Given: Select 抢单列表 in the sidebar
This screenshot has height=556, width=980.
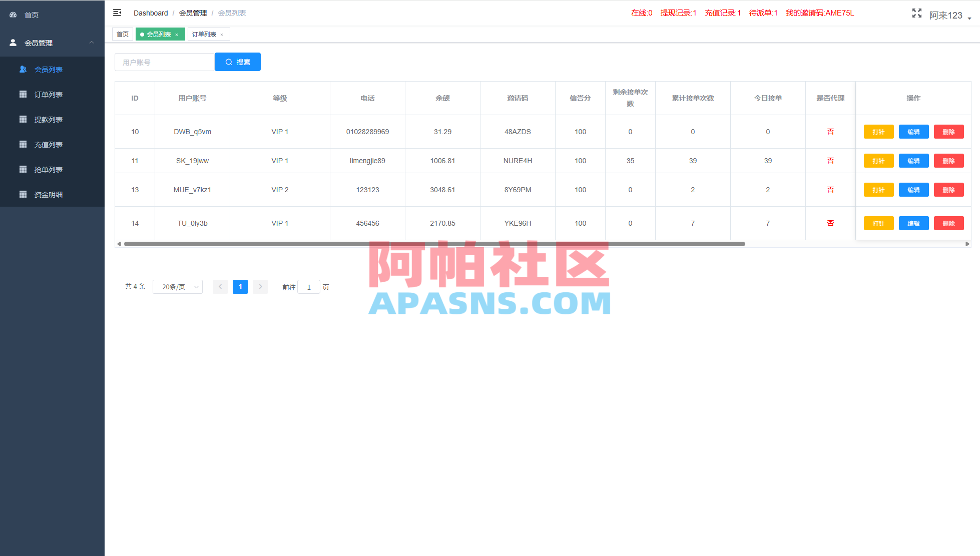Looking at the screenshot, I should (48, 169).
